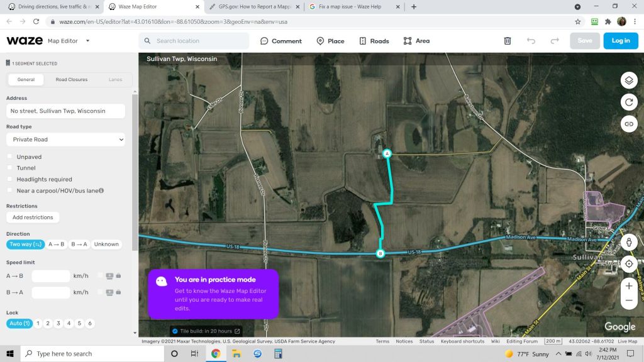
Task: Click the Save button
Action: pos(585,41)
